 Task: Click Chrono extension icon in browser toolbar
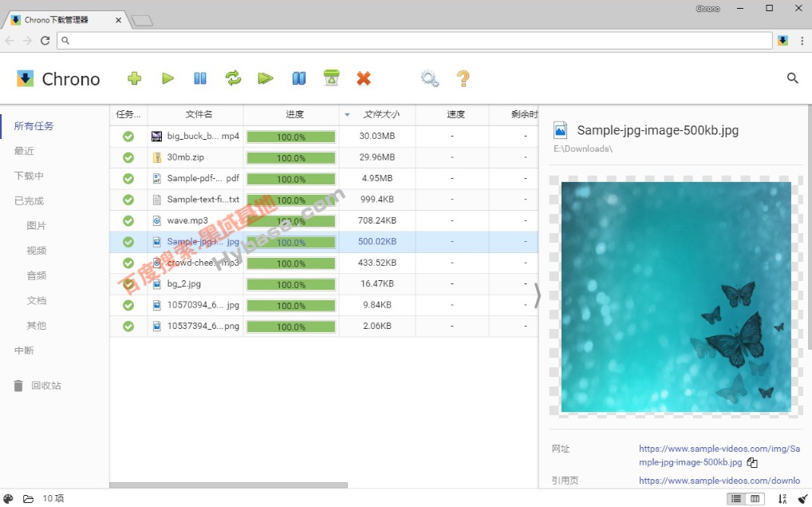click(782, 41)
